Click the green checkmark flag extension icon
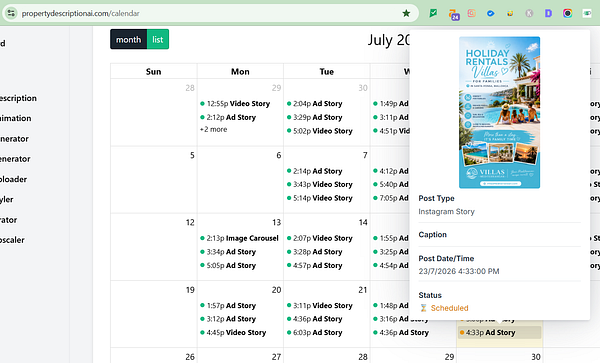The height and width of the screenshot is (363, 600). pos(433,13)
